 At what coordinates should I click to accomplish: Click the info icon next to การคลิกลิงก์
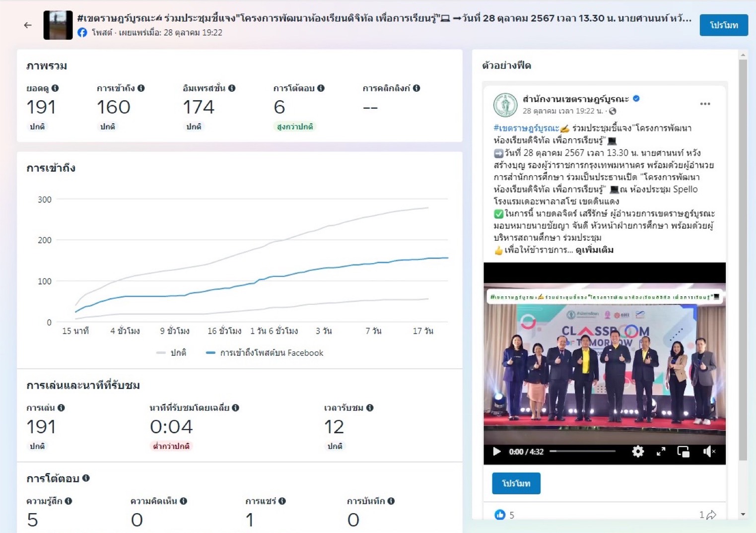pos(416,88)
